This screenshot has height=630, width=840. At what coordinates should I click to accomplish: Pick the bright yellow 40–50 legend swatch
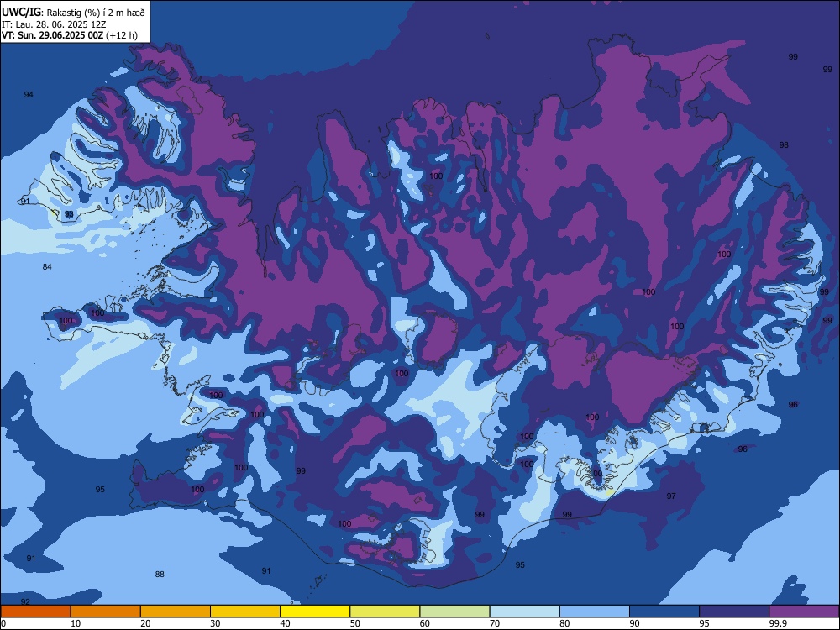click(315, 612)
